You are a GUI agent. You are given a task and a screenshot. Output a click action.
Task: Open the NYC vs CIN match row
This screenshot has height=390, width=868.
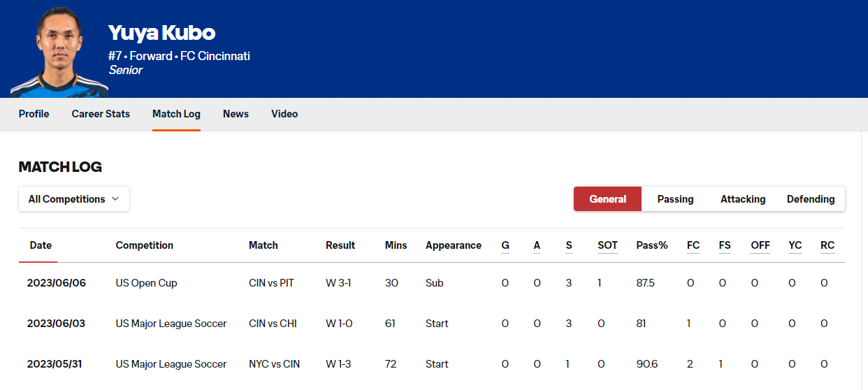click(x=274, y=364)
